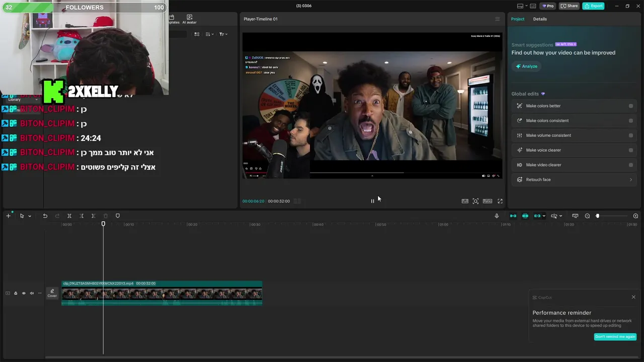Click Don't remind me again
644x362 pixels.
(x=615, y=337)
